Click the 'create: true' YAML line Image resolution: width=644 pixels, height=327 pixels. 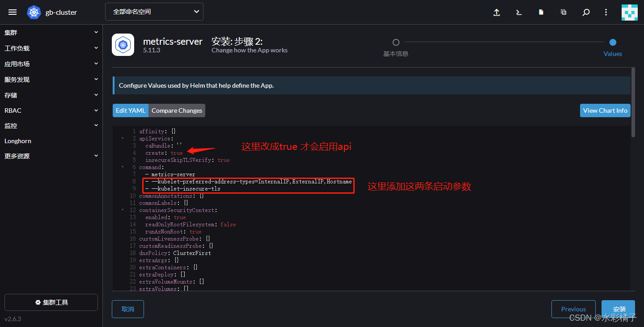164,153
